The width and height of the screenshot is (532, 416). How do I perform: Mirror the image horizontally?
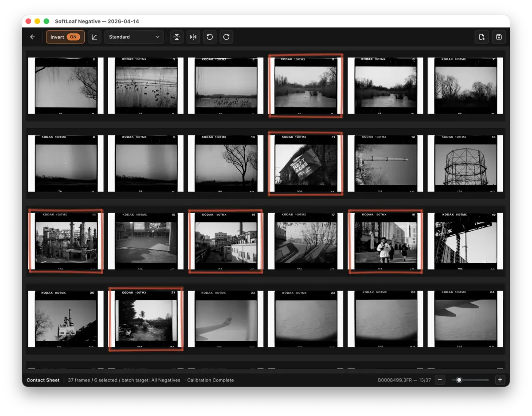coord(193,37)
